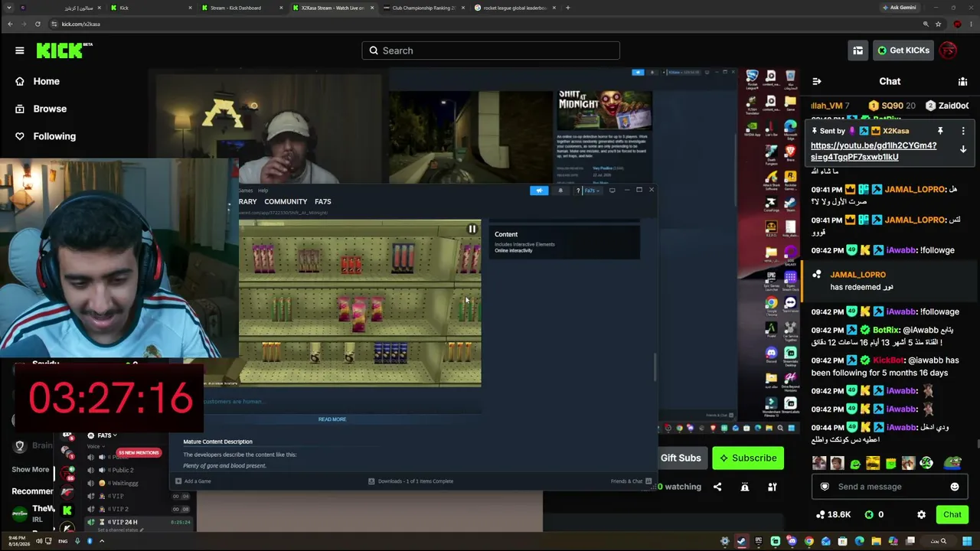Expand the pinned message down arrow

tap(963, 150)
